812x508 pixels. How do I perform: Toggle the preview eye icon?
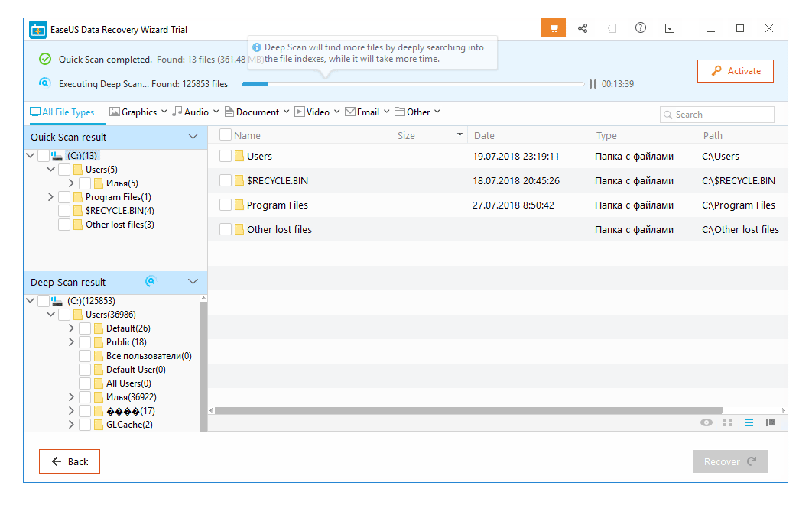click(706, 422)
